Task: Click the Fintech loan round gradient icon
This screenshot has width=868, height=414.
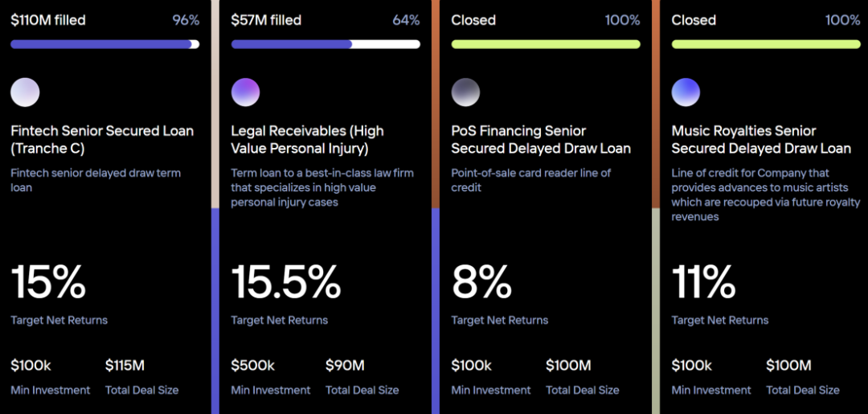Action: point(25,92)
